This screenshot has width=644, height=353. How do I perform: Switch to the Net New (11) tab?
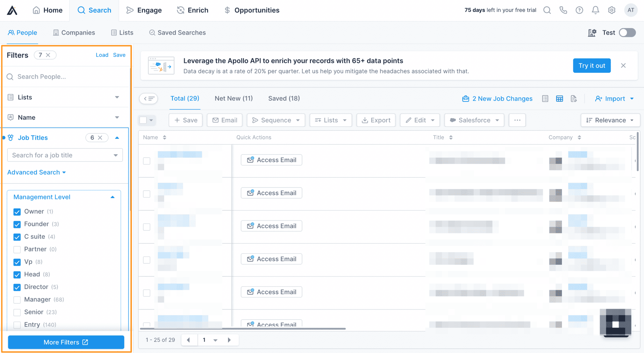[x=234, y=98]
